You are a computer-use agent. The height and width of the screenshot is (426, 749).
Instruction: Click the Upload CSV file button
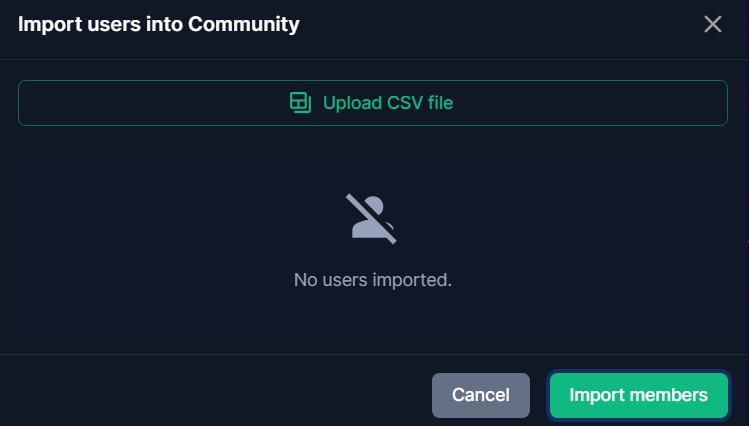[x=373, y=103]
